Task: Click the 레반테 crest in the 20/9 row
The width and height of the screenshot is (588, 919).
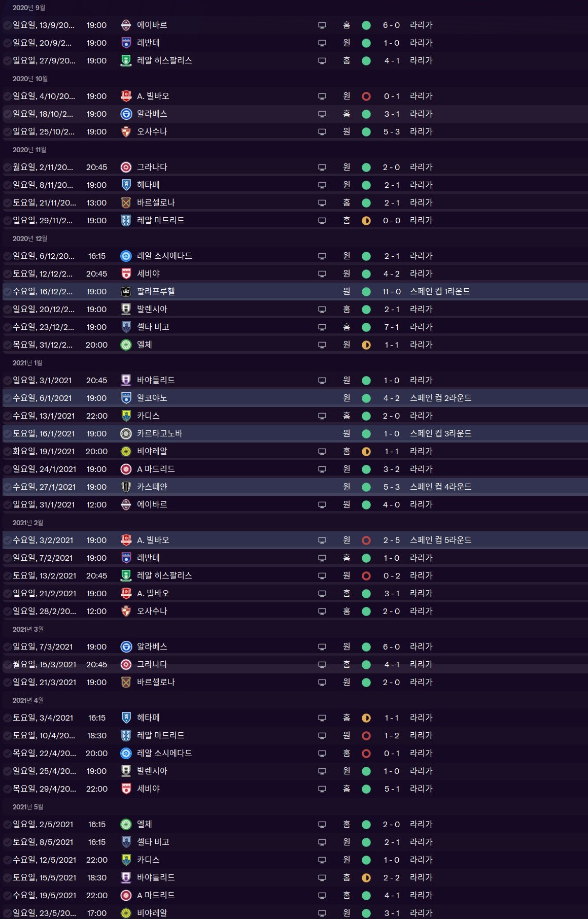Action: pyautogui.click(x=126, y=43)
